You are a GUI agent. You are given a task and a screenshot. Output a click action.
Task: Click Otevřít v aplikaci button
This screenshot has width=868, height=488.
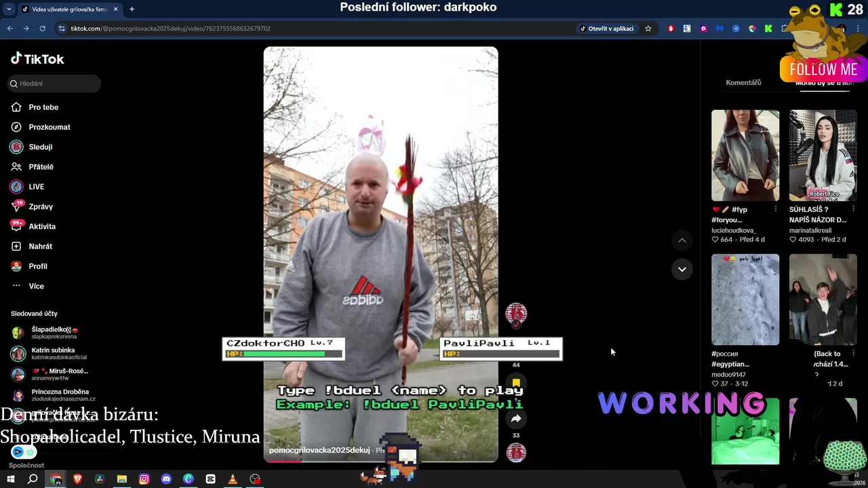(x=607, y=28)
